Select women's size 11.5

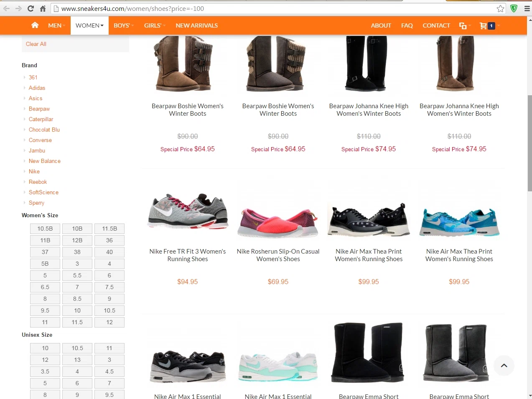click(x=77, y=322)
